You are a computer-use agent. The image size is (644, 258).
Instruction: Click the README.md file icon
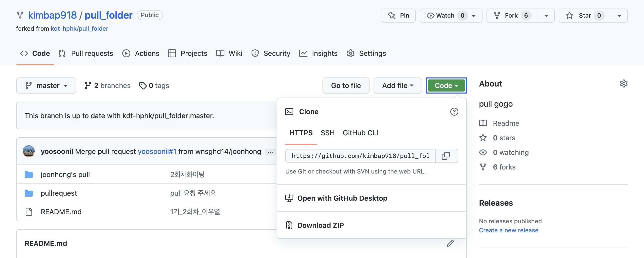(29, 212)
